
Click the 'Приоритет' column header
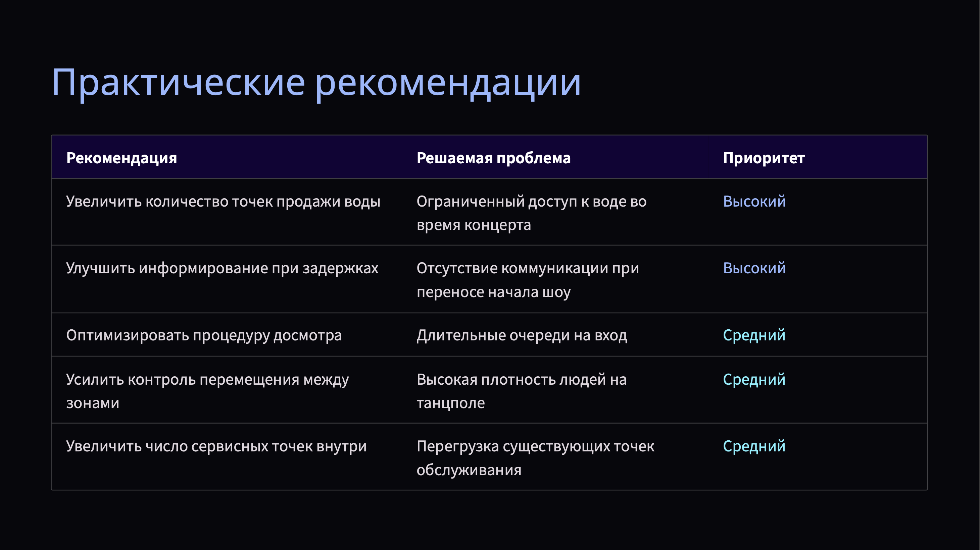click(764, 158)
